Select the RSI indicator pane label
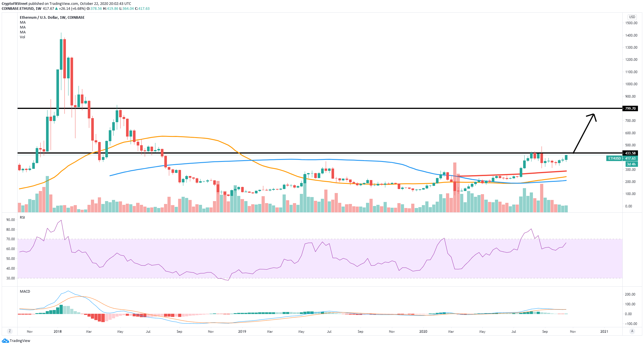 pyautogui.click(x=22, y=218)
